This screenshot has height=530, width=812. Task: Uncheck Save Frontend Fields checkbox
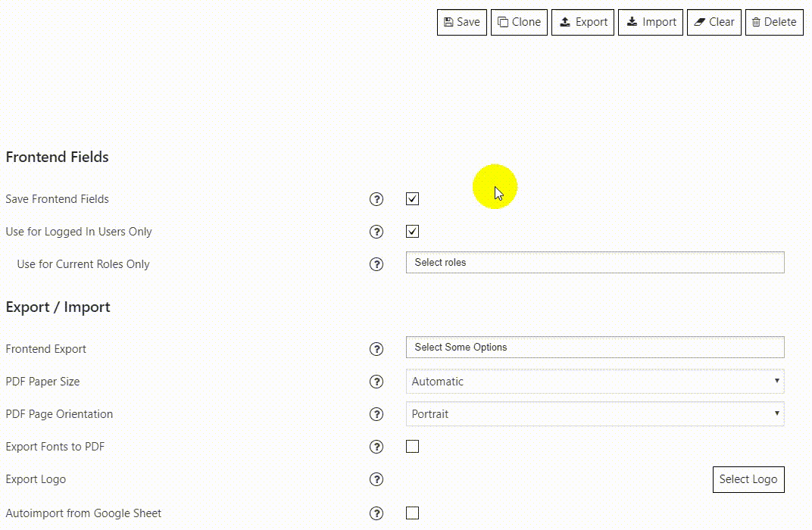click(412, 198)
